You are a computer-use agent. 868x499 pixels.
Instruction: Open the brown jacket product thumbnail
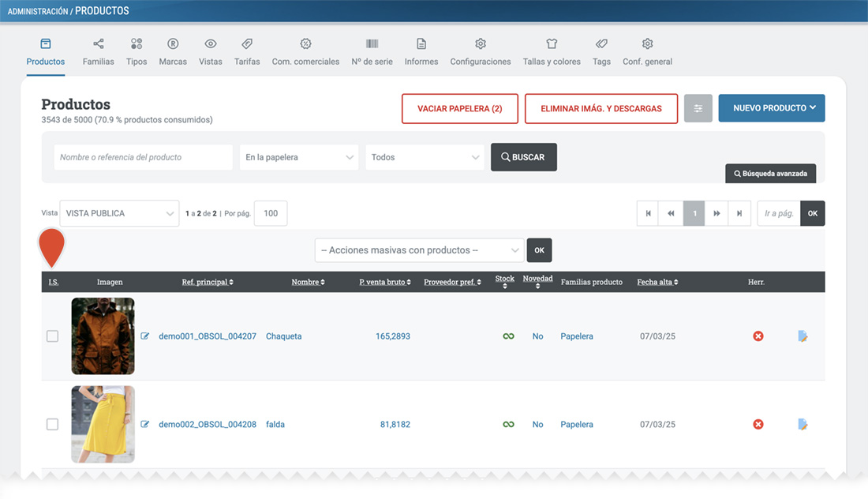(x=103, y=336)
